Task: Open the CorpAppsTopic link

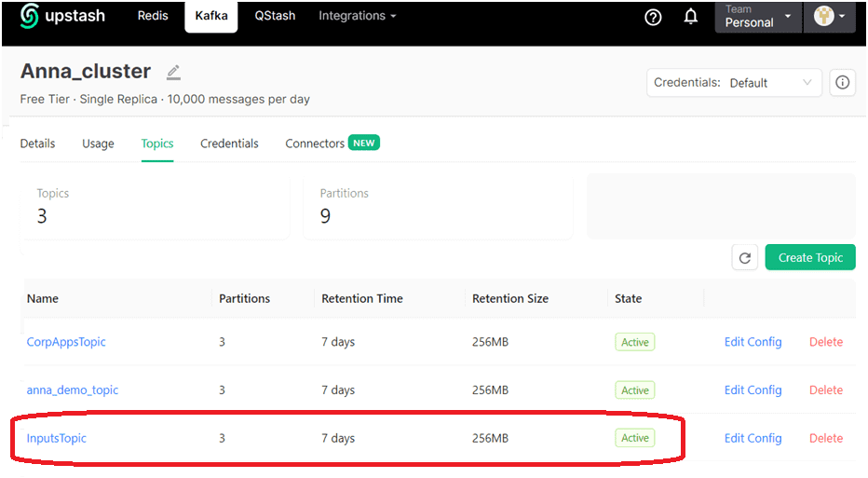Action: click(66, 342)
